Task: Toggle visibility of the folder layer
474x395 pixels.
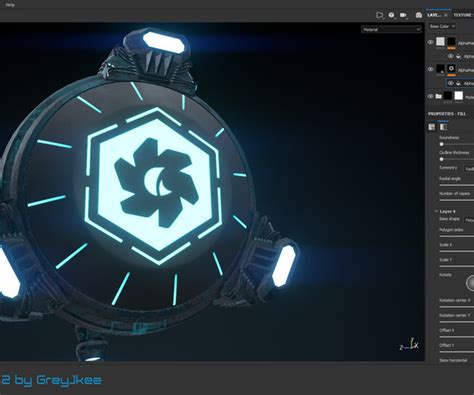Action: coord(430,96)
